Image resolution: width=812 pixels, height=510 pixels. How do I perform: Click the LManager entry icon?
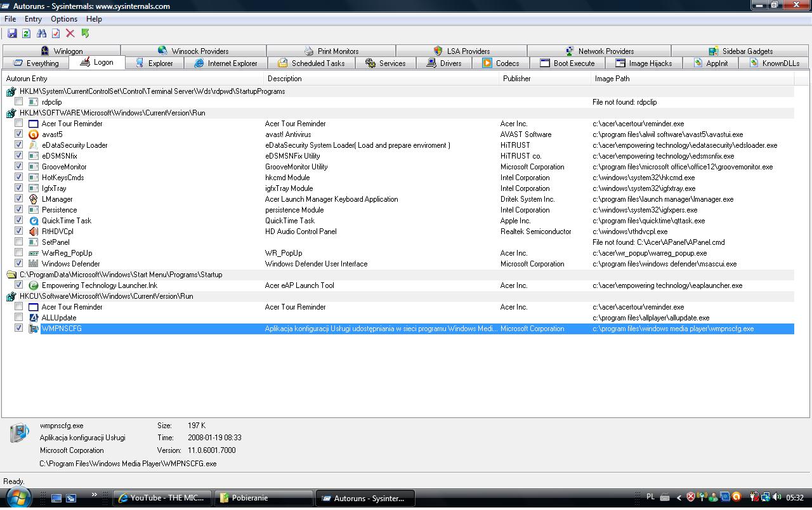pos(34,199)
